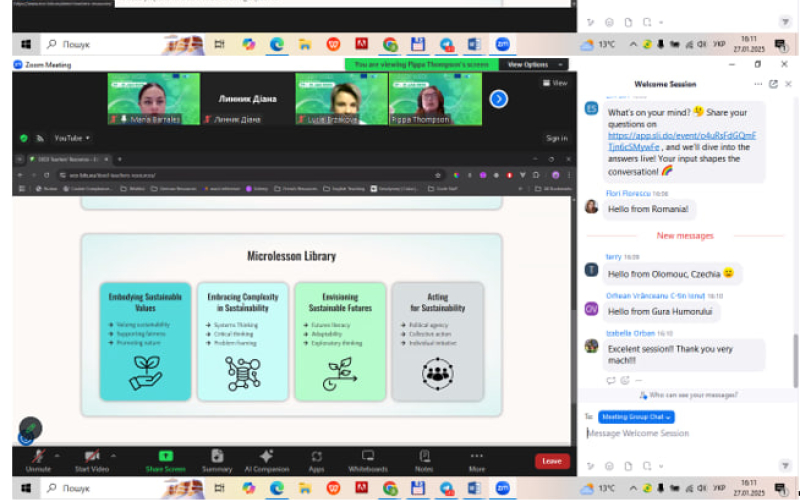This screenshot has height=500, width=800.
Task: Expand the View Options dropdown
Action: (x=533, y=65)
